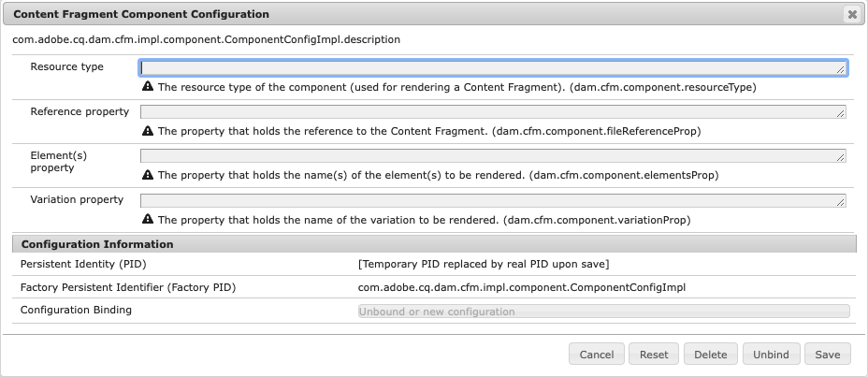Click warning icon beside elements property description

[147, 175]
